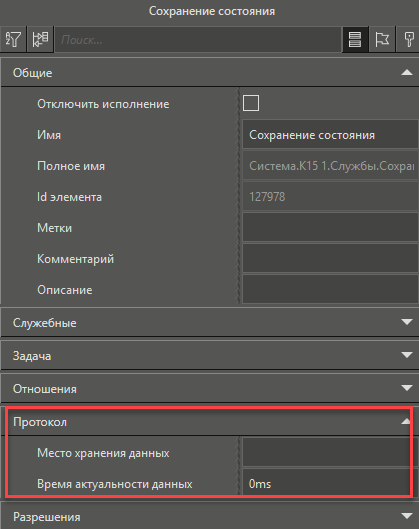419x529 pixels.
Task: Click the Id элемента field
Action: tap(330, 197)
